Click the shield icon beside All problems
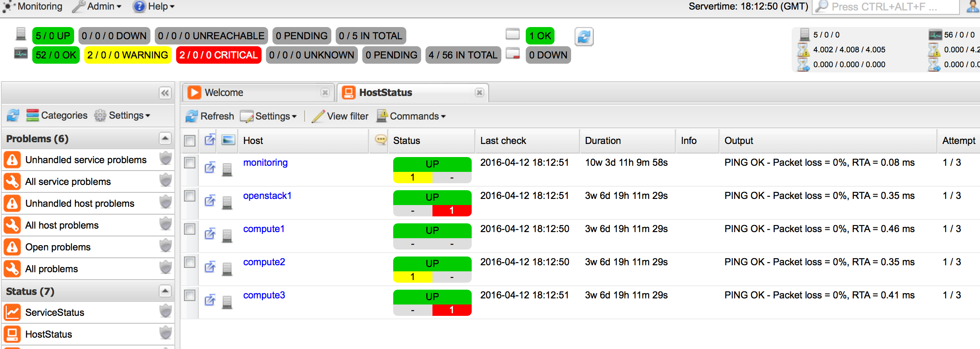 coord(165,267)
